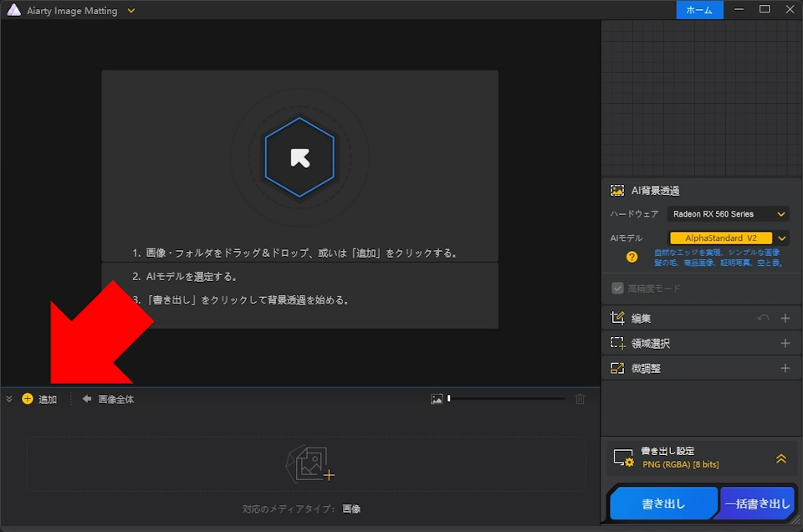Click the thumbnail zoom slider track
The width and height of the screenshot is (803, 532).
tap(507, 399)
